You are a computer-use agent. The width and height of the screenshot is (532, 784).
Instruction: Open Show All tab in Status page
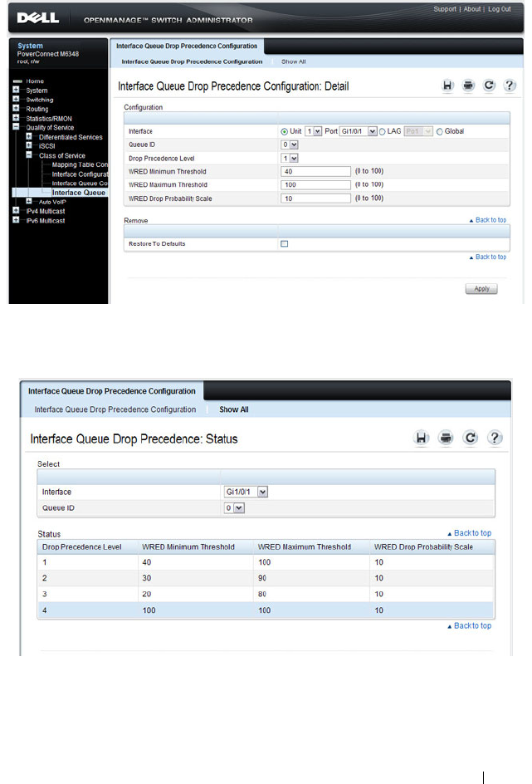234,409
